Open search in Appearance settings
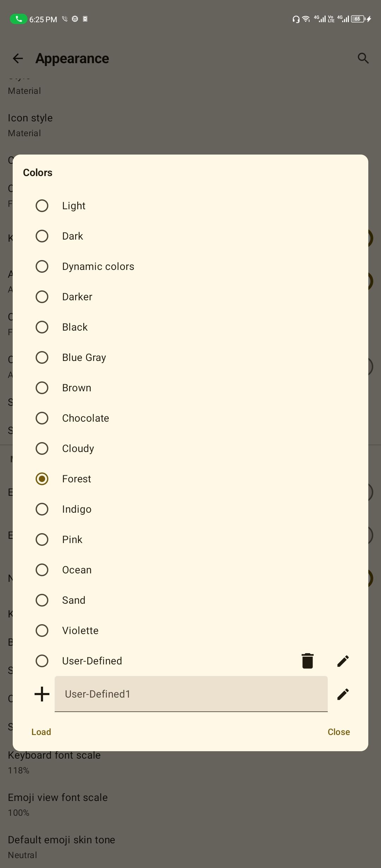This screenshot has height=868, width=381. [363, 58]
